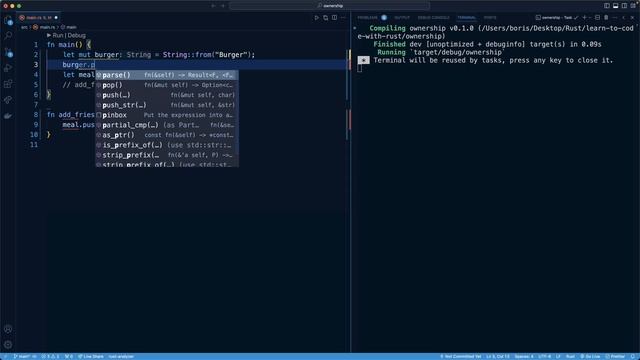
Task: Switch to the Problems panel tab
Action: (x=367, y=18)
